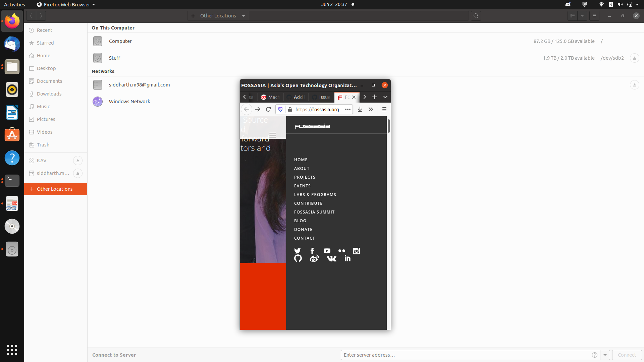Expand the tab overflow chevron in Firefox
Viewport: 644px width, 362px height.
tap(385, 97)
